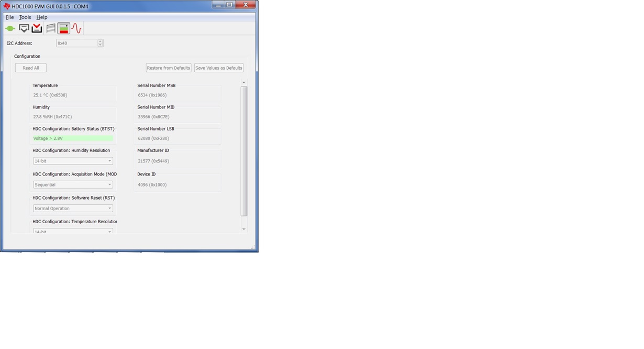The height and width of the screenshot is (349, 644).
Task: Click Serial Number LSB value 62080 (0xF280)
Action: (153, 138)
